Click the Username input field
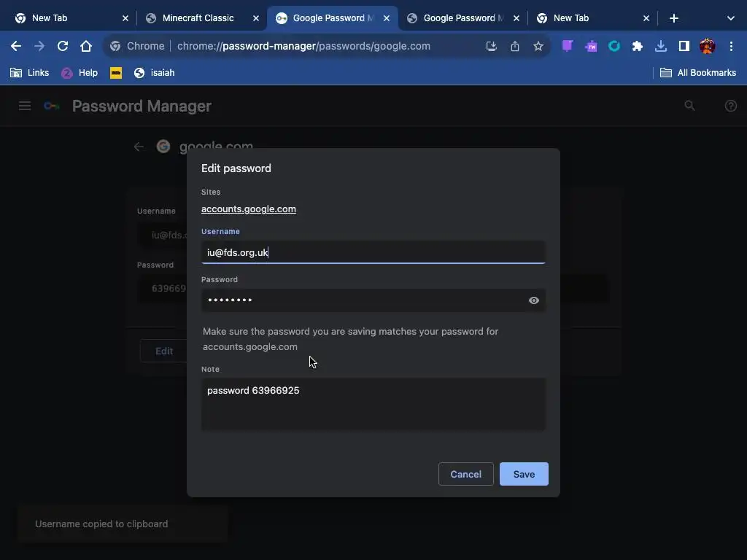The image size is (747, 560). [x=373, y=252]
